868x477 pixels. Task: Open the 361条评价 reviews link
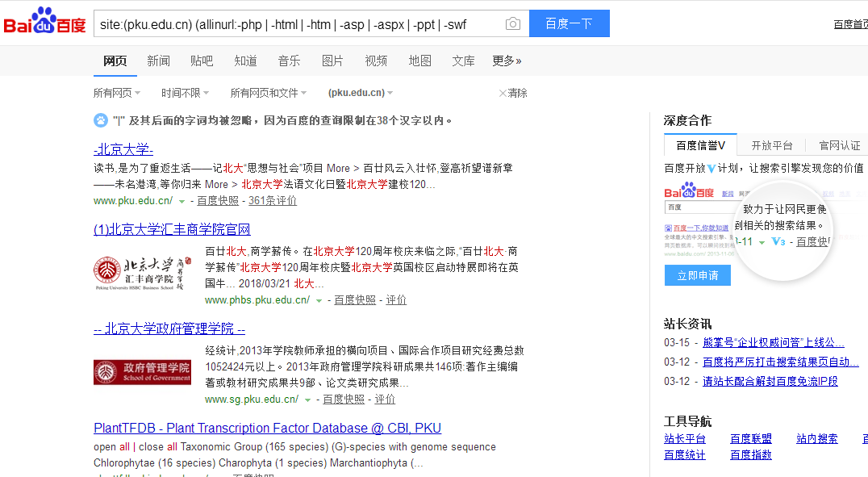coord(273,200)
